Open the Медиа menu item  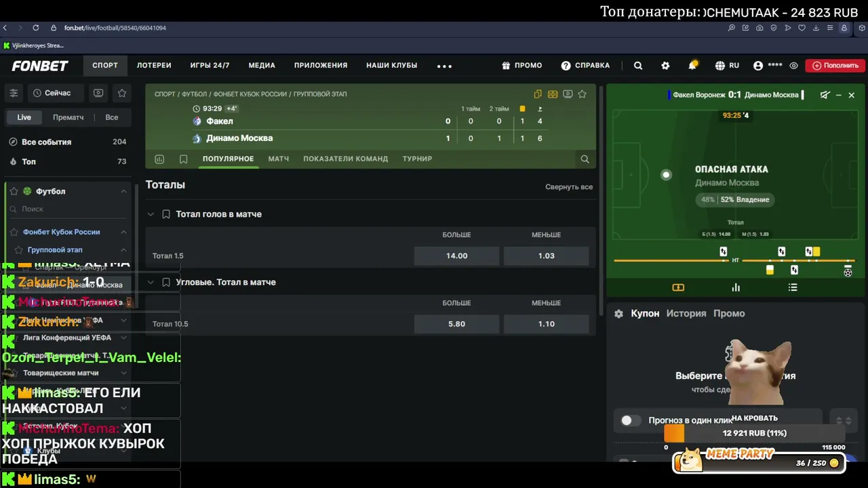(262, 66)
